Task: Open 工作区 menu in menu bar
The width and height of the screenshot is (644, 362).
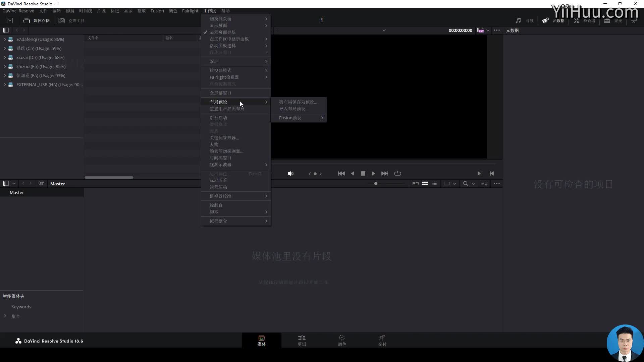Action: tap(210, 11)
